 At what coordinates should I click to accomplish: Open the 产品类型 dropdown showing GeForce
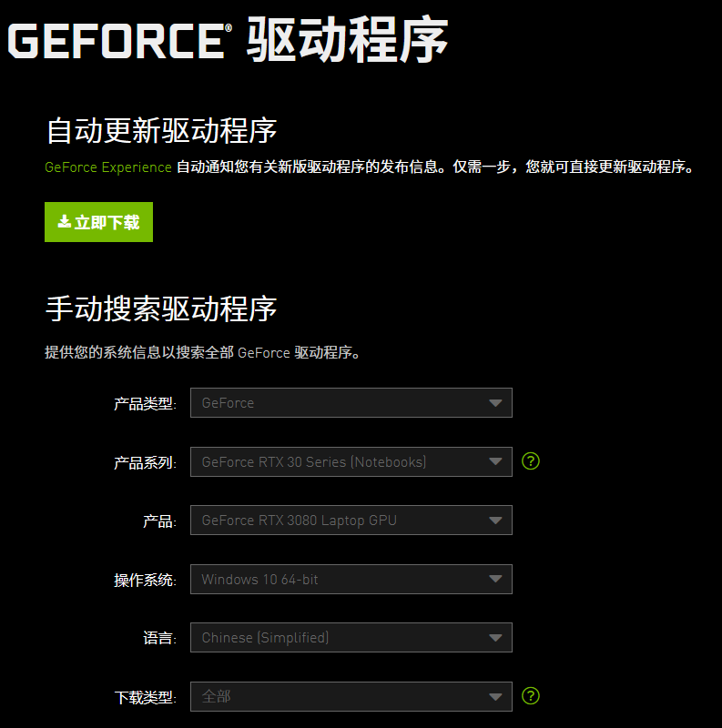[351, 402]
